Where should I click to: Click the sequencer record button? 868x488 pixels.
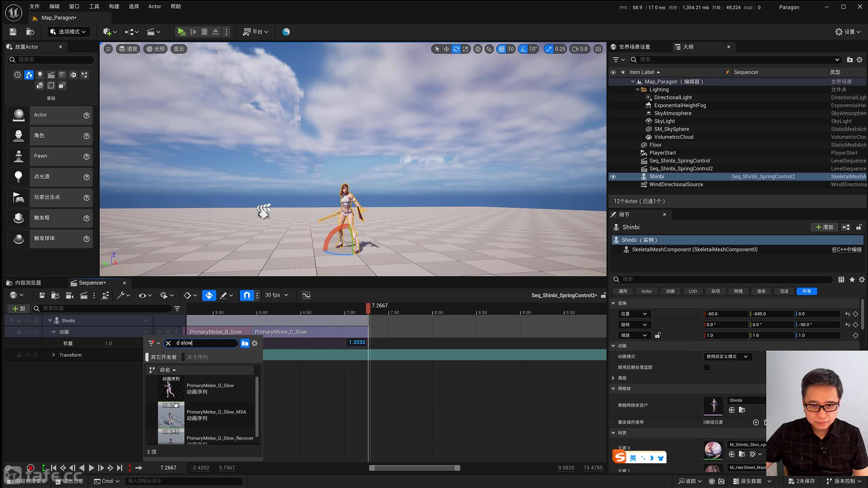(x=31, y=468)
